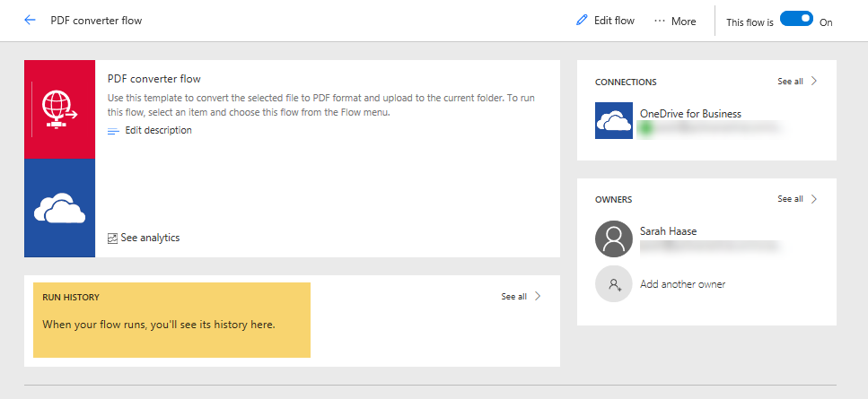Screen dimensions: 868x399
Task: Click the See analytics chart icon
Action: (112, 239)
